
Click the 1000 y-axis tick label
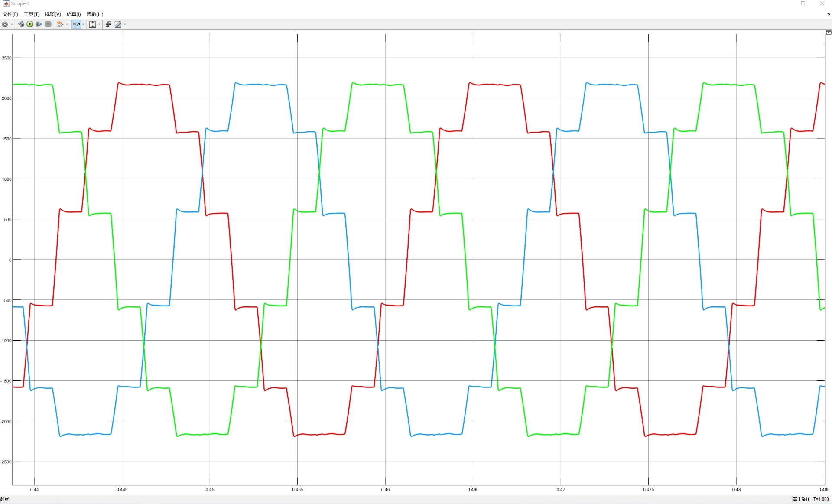[6, 179]
